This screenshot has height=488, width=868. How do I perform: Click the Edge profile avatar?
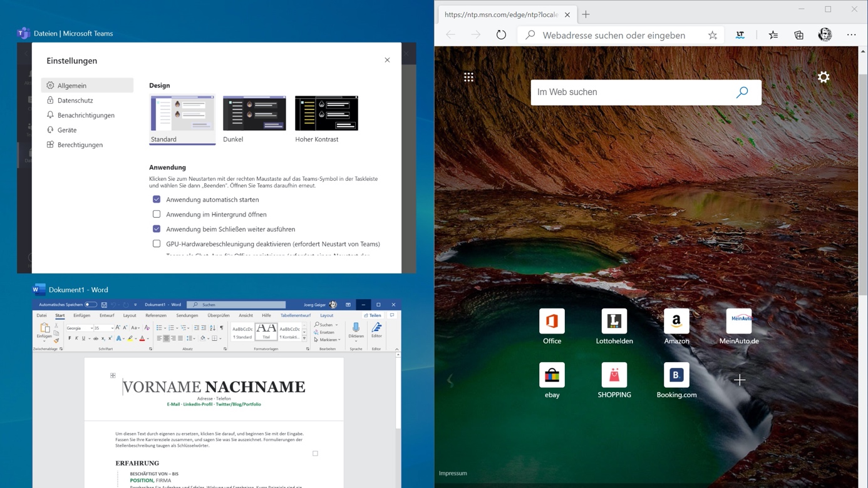tap(825, 35)
